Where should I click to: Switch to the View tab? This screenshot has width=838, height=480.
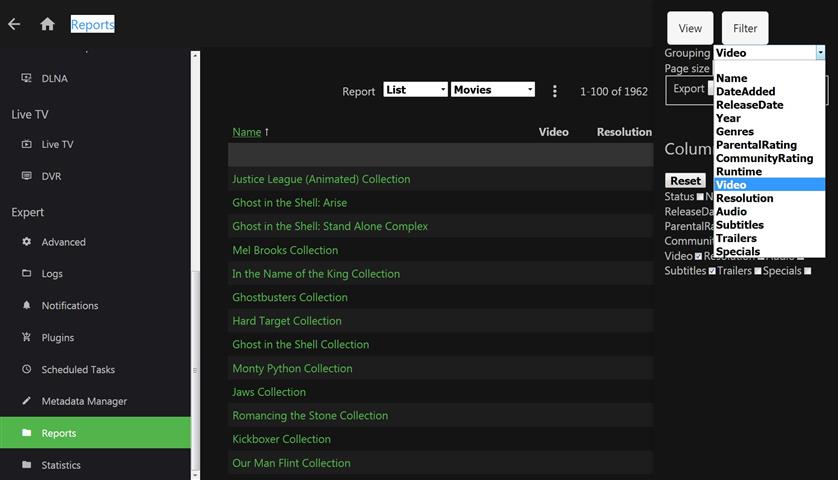click(x=690, y=28)
